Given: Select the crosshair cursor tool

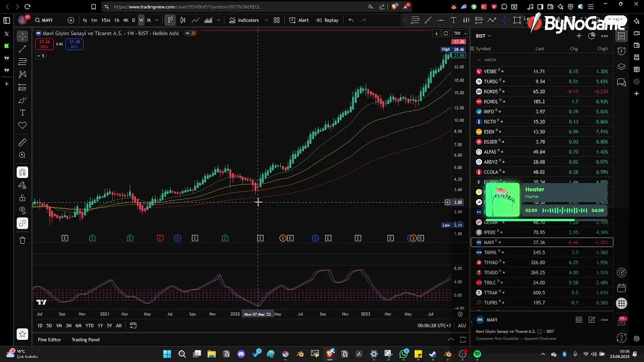Looking at the screenshot, I should (22, 36).
